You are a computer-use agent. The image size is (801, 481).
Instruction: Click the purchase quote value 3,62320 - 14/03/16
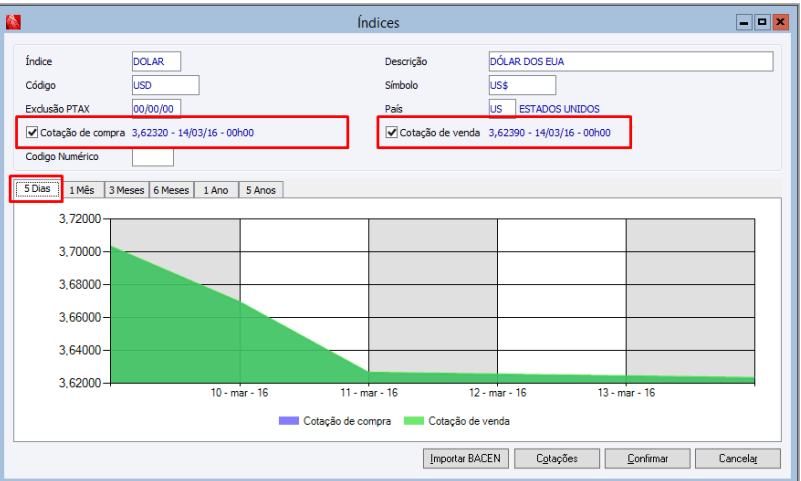[193, 133]
